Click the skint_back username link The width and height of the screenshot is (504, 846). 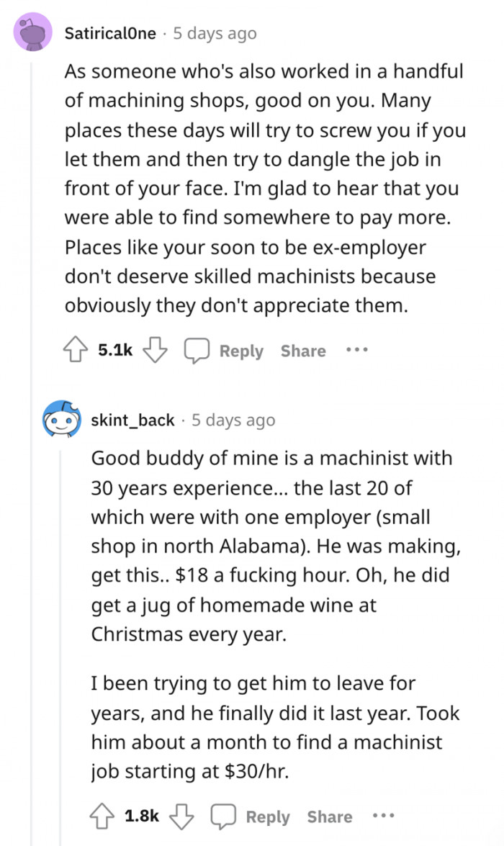133,420
